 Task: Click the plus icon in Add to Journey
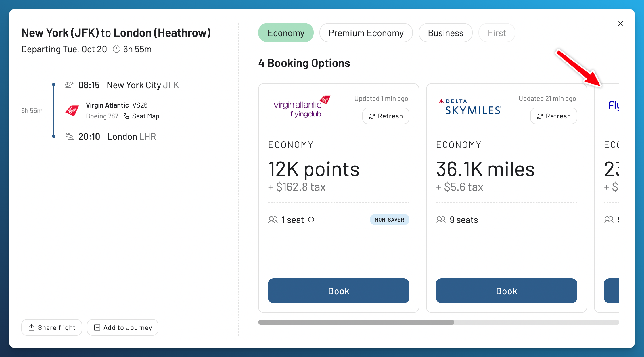click(x=97, y=327)
